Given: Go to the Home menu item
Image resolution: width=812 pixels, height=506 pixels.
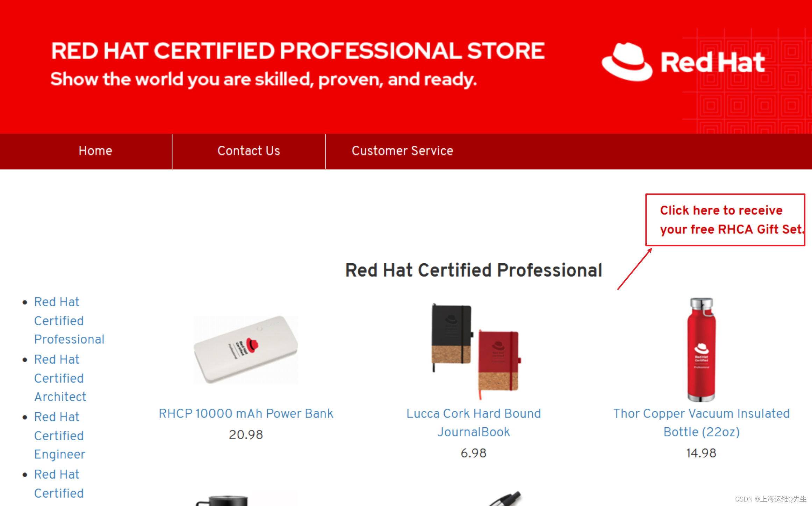Looking at the screenshot, I should [95, 151].
